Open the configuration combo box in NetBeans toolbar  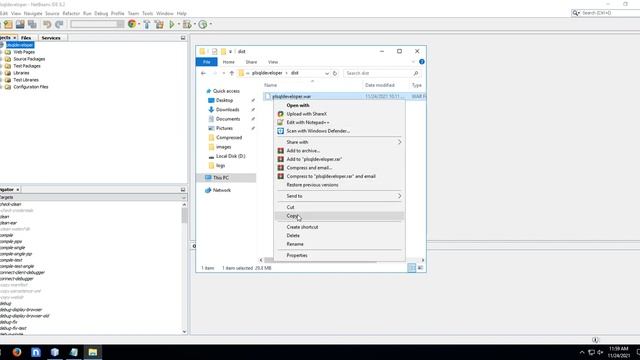coord(97,24)
